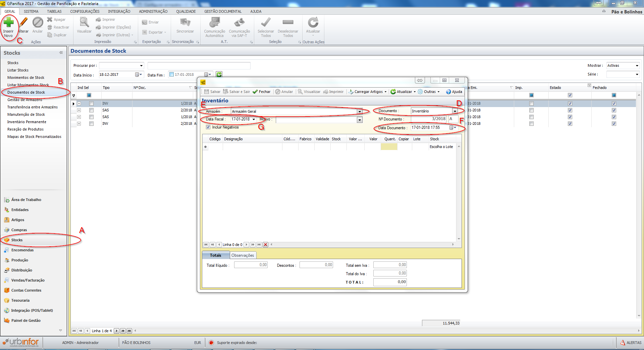
Task: Expand the Armazém dropdown list
Action: click(x=359, y=111)
